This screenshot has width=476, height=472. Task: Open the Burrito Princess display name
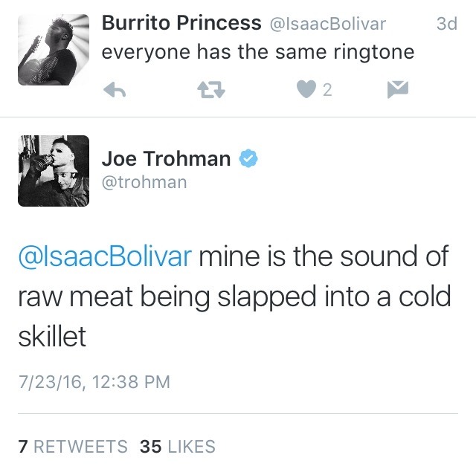pyautogui.click(x=181, y=23)
